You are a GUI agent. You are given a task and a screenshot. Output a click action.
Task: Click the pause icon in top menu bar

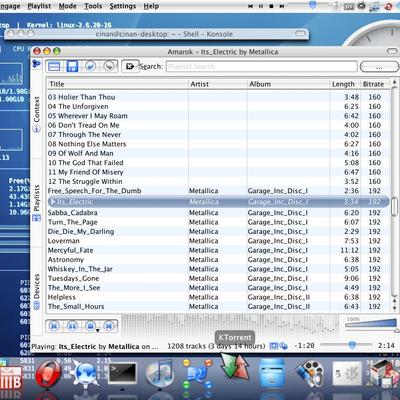point(261,6)
